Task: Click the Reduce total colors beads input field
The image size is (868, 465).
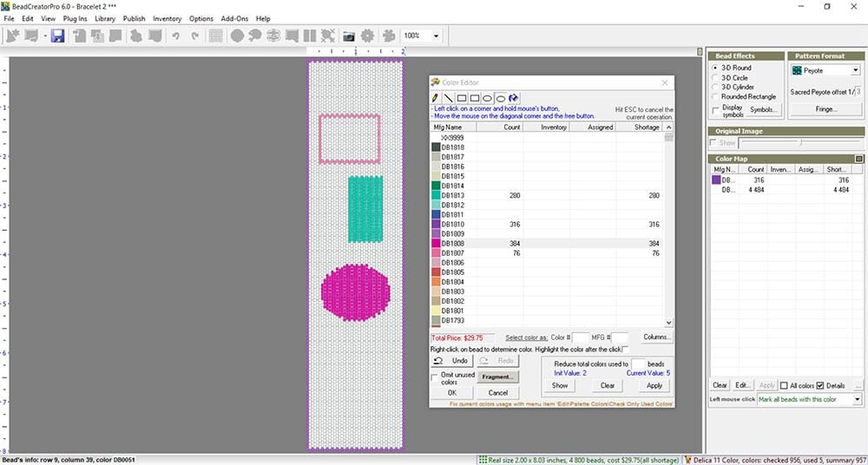Action: 639,364
